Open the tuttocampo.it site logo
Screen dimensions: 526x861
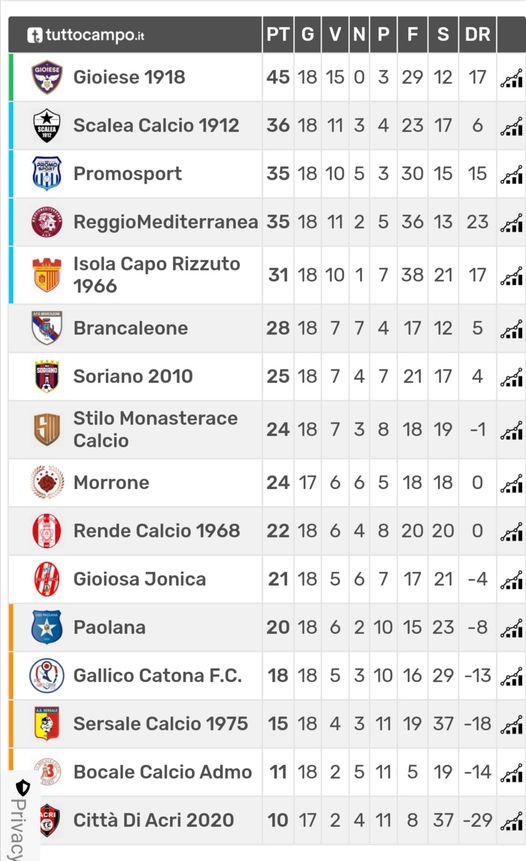pos(86,35)
